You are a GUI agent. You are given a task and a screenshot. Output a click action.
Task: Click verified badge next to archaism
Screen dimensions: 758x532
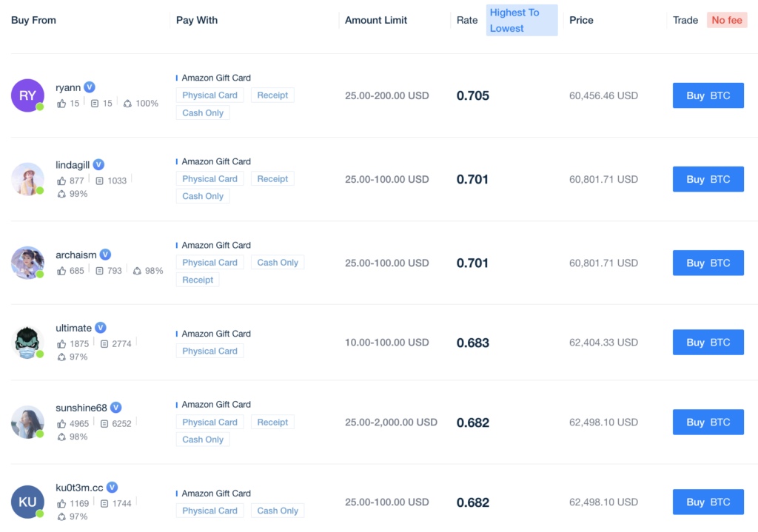point(105,255)
